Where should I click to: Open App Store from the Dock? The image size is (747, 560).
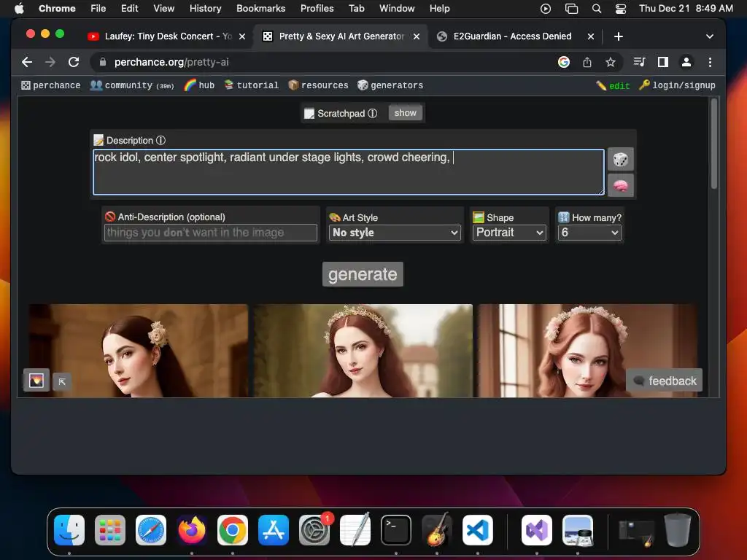(274, 530)
